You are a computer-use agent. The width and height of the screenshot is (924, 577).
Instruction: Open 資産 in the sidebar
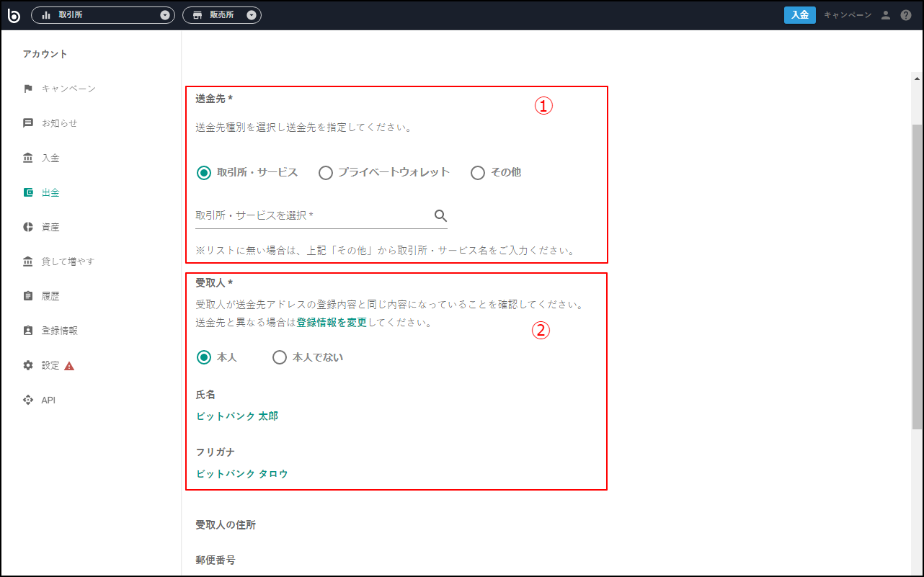pos(50,227)
